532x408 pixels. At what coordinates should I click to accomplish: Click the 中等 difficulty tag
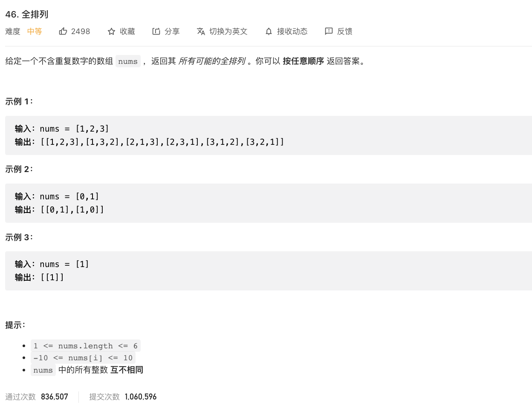pyautogui.click(x=35, y=32)
